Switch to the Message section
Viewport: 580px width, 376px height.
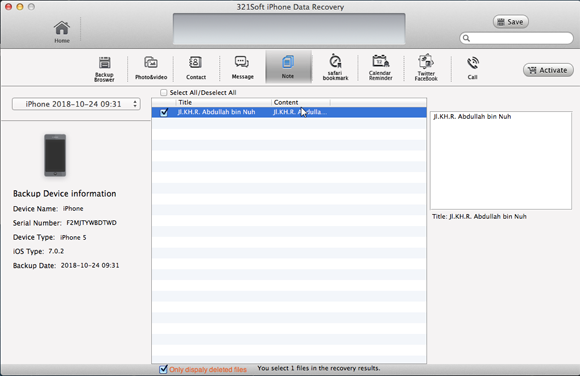coord(242,68)
